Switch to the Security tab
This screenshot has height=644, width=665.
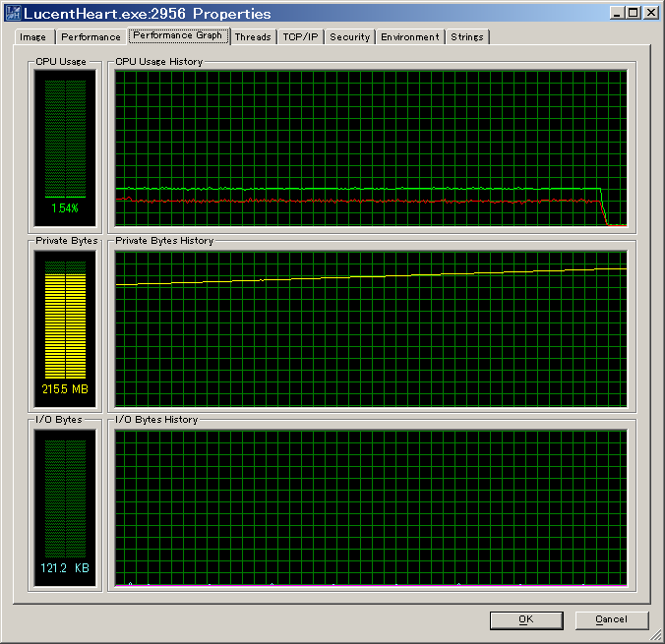(x=349, y=37)
